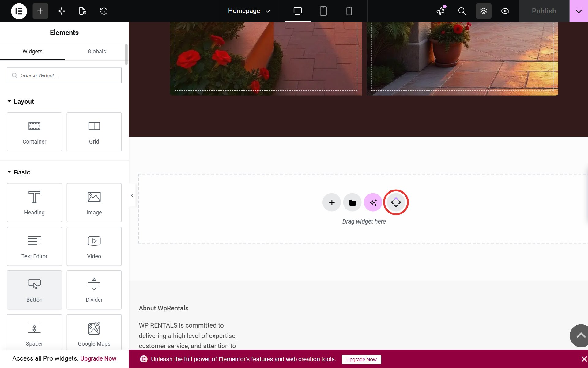Open page settings document icon
588x368 pixels.
click(83, 11)
